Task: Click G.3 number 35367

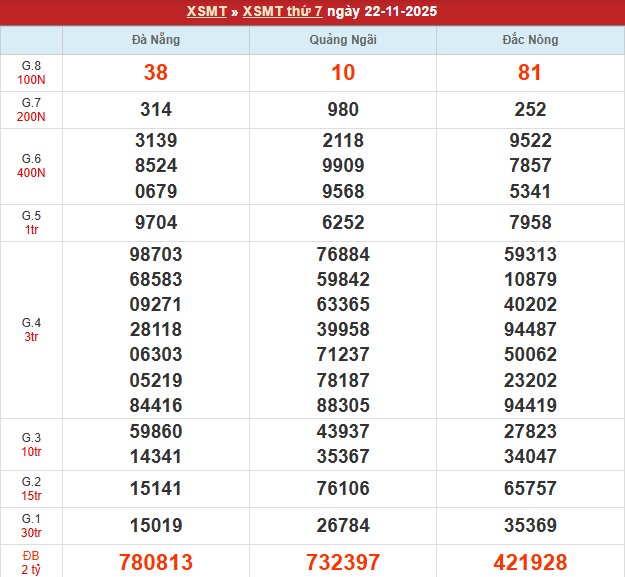Action: tap(343, 457)
